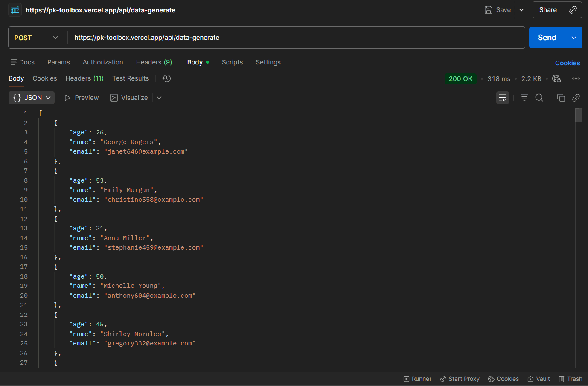Click Start Proxy in the status bar
The width and height of the screenshot is (588, 386).
tap(460, 379)
